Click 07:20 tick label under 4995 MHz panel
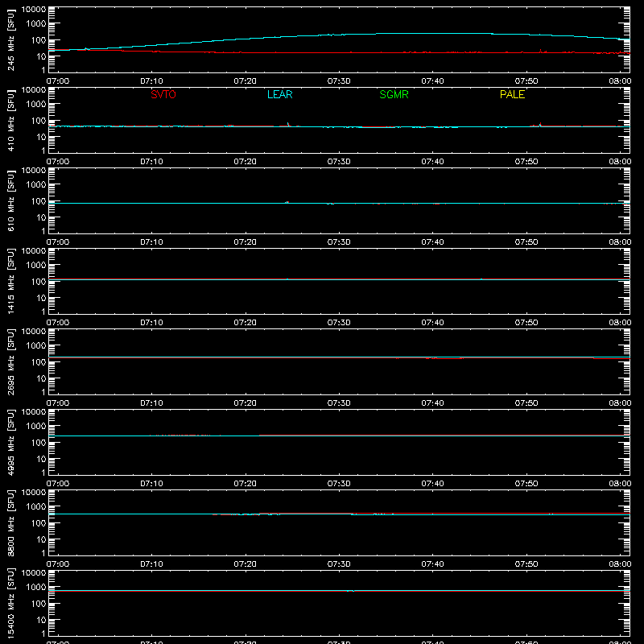The image size is (644, 644). pyautogui.click(x=246, y=484)
